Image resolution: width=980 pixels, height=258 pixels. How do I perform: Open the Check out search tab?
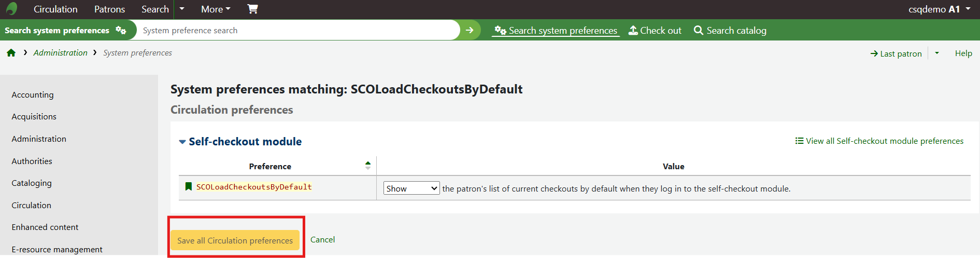tap(655, 31)
